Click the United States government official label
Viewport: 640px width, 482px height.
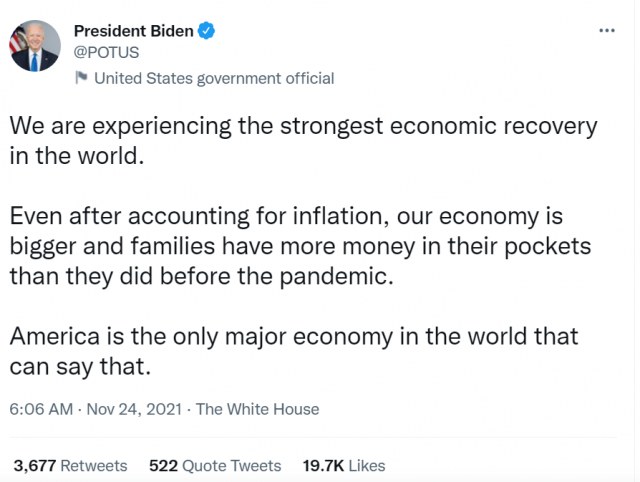(x=213, y=78)
